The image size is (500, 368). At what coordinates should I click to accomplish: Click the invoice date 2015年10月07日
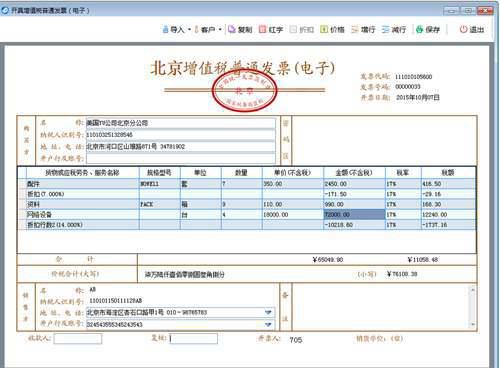(418, 97)
